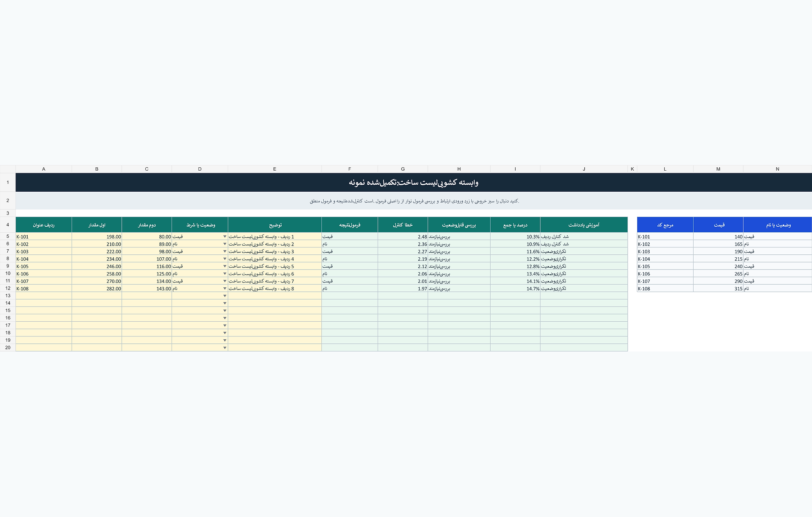
Task: Open the dropdown arrow in cell D5
Action: [x=224, y=236]
